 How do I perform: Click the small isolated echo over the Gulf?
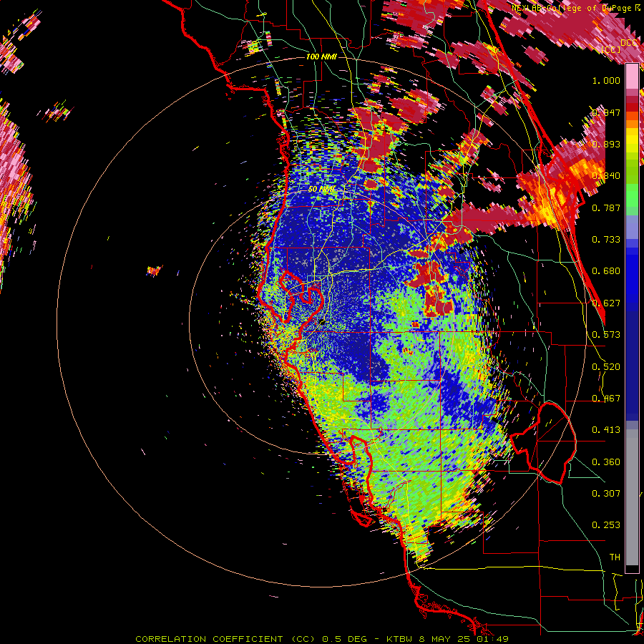point(155,270)
